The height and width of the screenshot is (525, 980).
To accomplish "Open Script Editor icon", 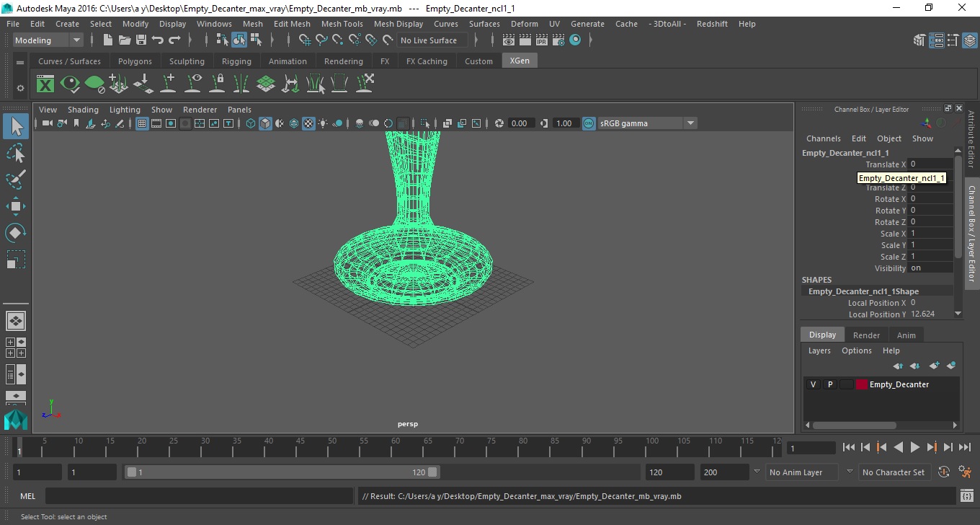I will (x=967, y=496).
